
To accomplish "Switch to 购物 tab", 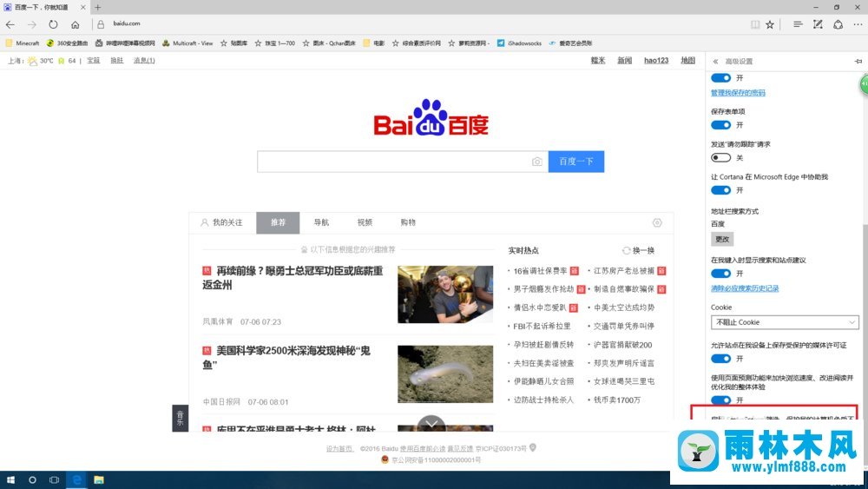I will pos(408,222).
